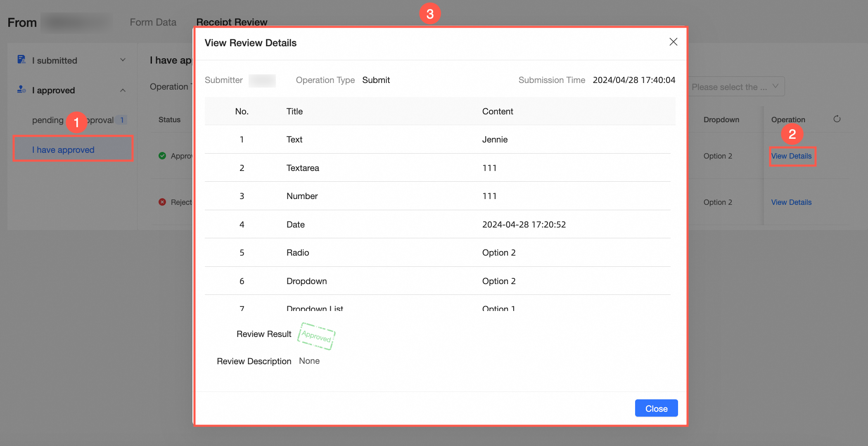This screenshot has height=446, width=868.
Task: Collapse the I approved section chevron
Action: pos(123,90)
